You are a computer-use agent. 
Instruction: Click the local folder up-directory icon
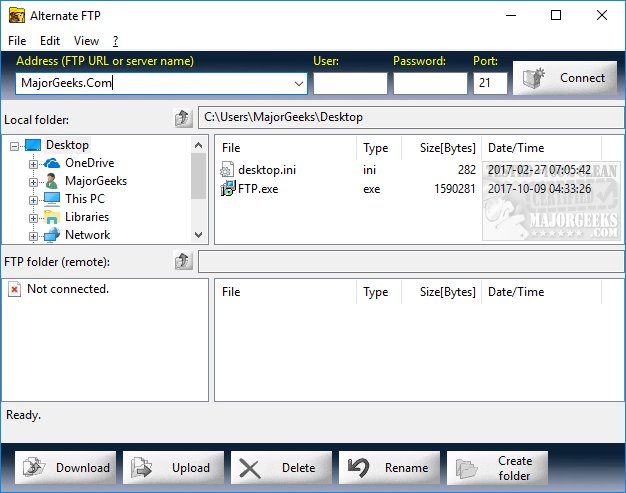pos(182,119)
